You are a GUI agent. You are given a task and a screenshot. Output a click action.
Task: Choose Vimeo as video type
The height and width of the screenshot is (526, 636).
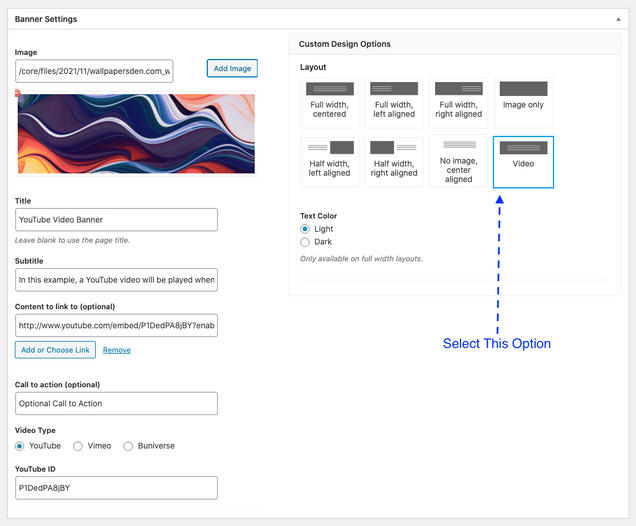pos(78,446)
